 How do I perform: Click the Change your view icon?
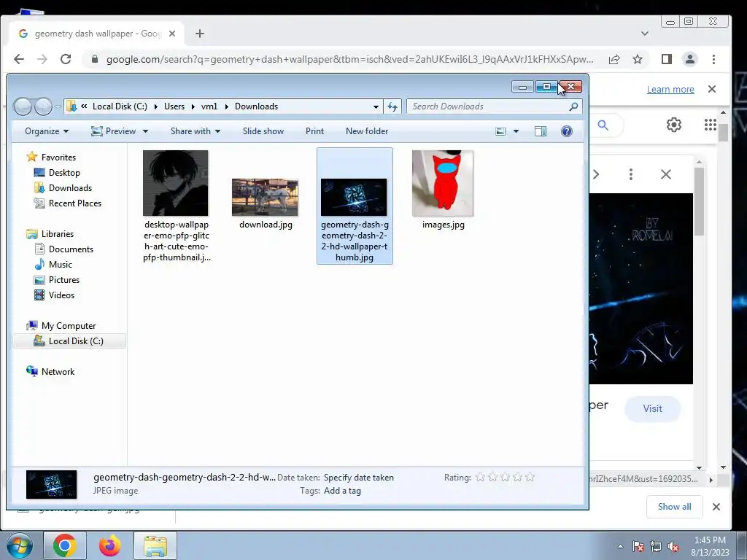pyautogui.click(x=500, y=131)
